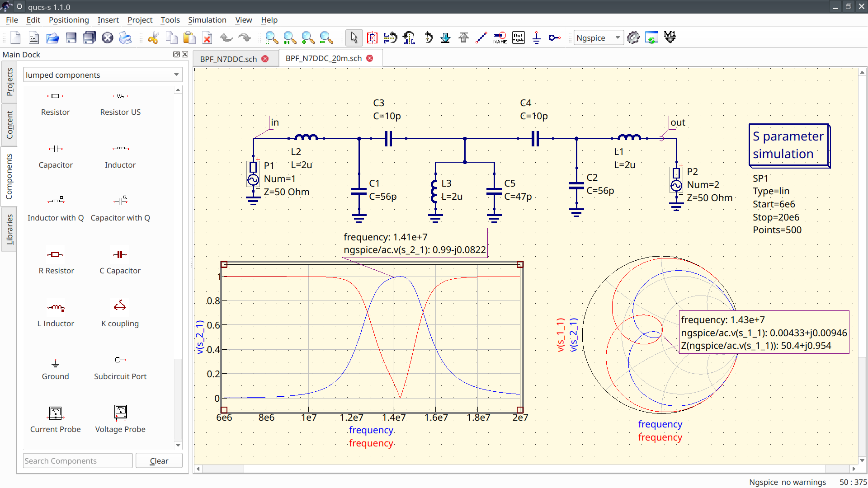The image size is (868, 488).
Task: Copy the selected components
Action: pos(171,38)
